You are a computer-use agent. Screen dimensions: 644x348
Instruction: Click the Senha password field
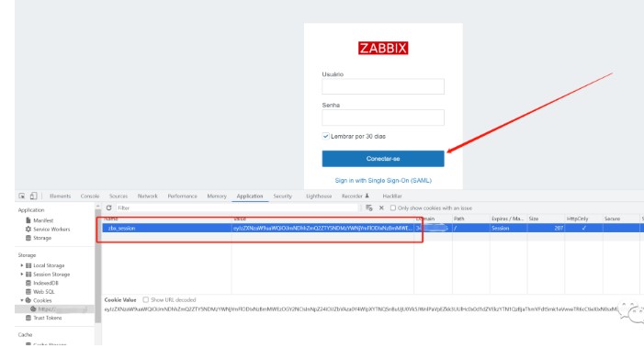[x=383, y=118]
